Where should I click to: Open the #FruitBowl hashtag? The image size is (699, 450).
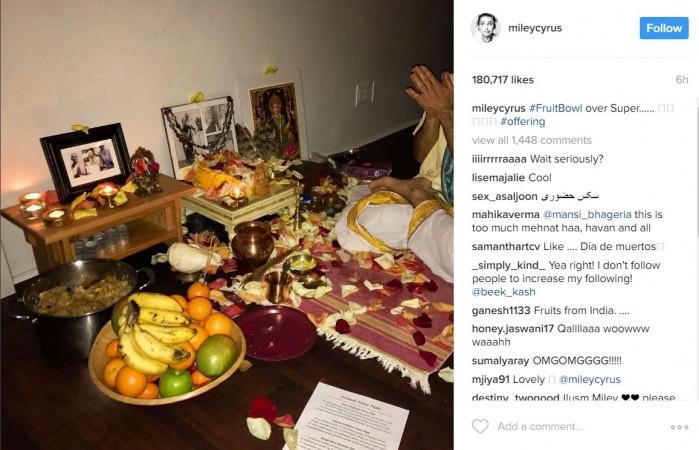(555, 108)
